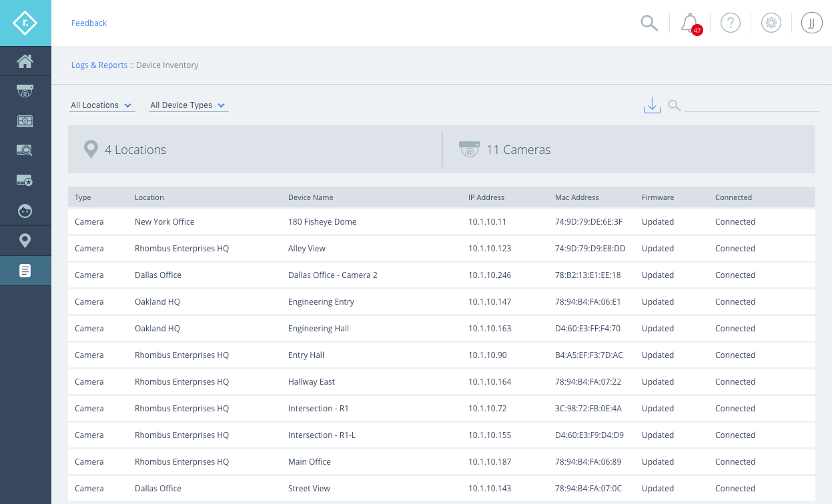Download the device inventory report
The image size is (840, 504).
(x=652, y=105)
